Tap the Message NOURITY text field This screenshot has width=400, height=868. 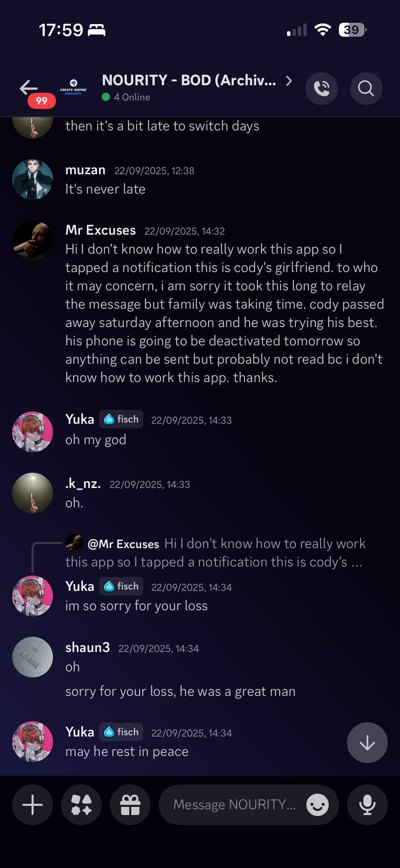click(x=234, y=804)
